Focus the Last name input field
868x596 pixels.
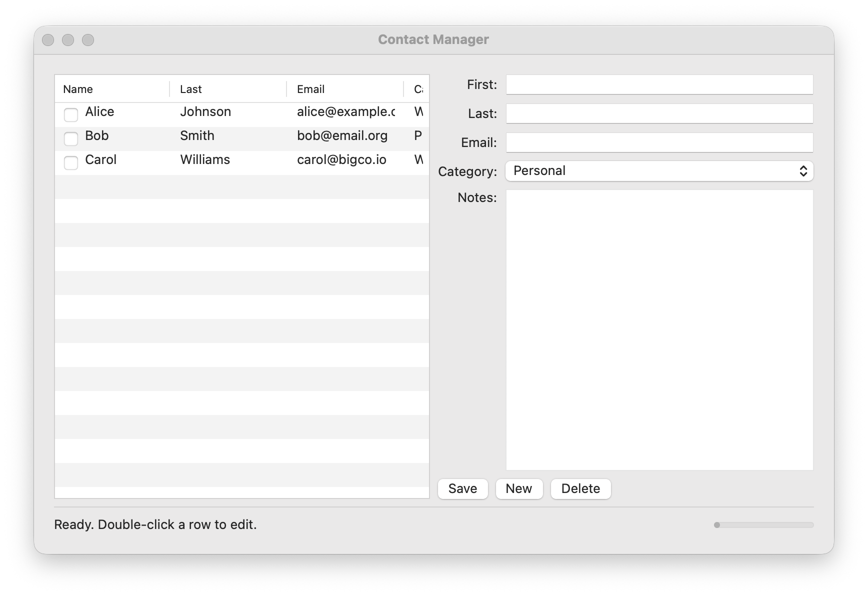[659, 114]
